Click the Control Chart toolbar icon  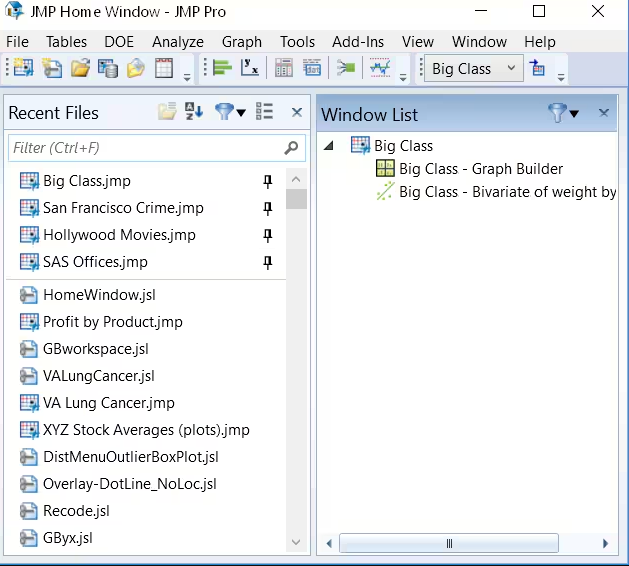[x=380, y=68]
